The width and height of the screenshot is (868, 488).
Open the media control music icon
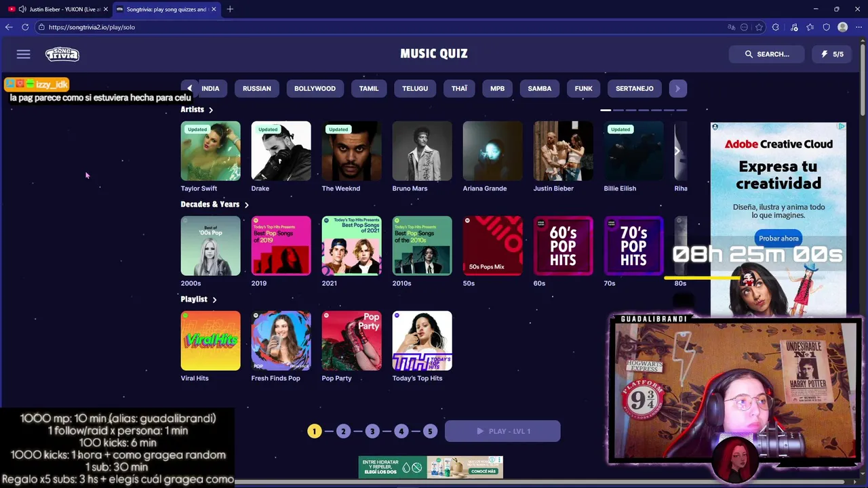[x=794, y=27]
